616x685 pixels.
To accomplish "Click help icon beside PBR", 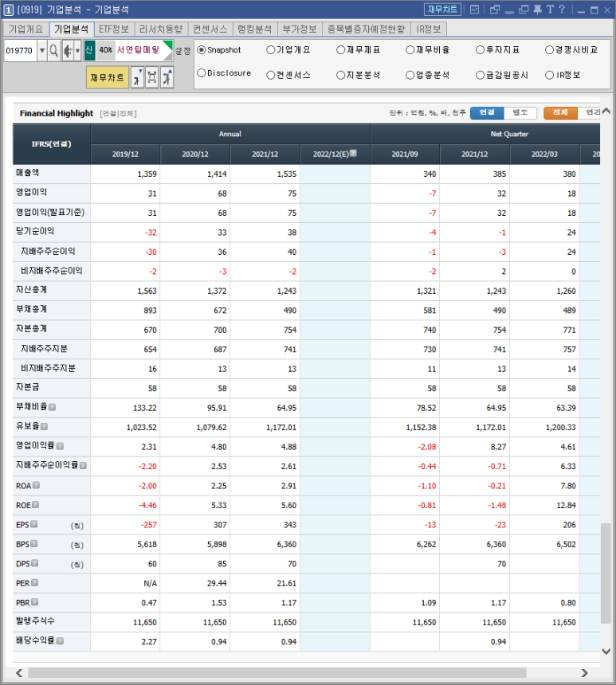I will [35, 602].
